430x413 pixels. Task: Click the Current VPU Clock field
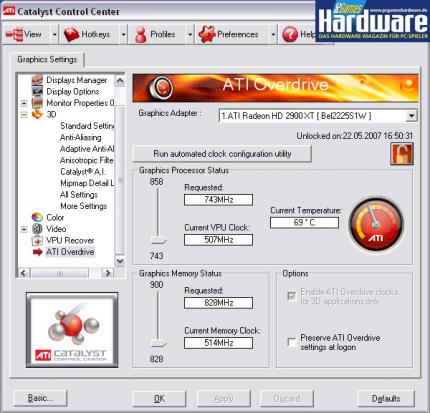pyautogui.click(x=218, y=240)
